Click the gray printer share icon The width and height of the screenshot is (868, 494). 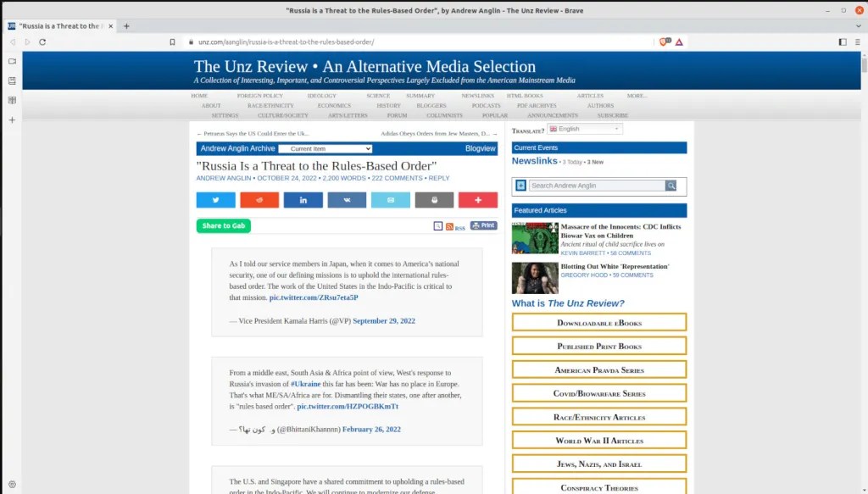434,200
